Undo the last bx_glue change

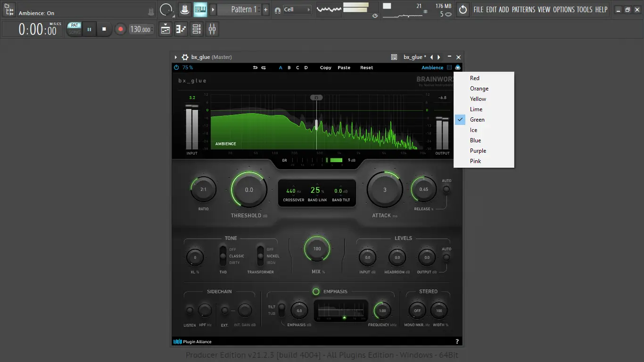coord(255,67)
